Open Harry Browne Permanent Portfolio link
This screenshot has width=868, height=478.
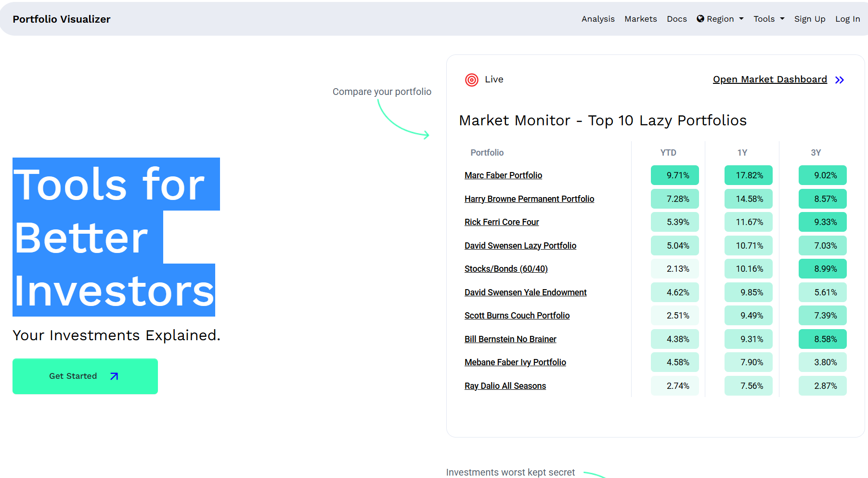coord(529,199)
